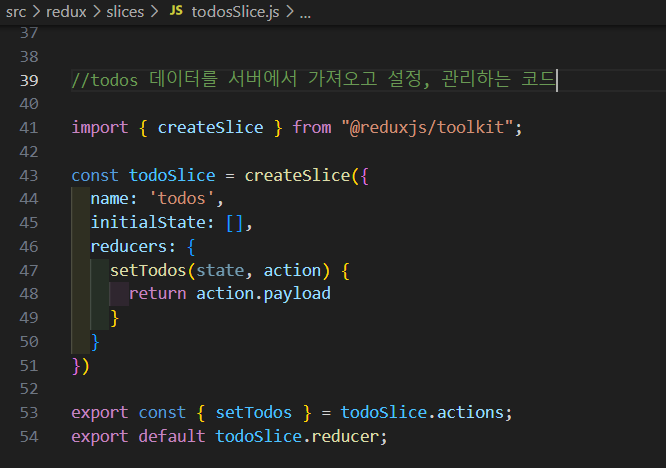Image resolution: width=666 pixels, height=468 pixels.
Task: Click the 'createSlice(' call on line 43
Action: coord(302,175)
